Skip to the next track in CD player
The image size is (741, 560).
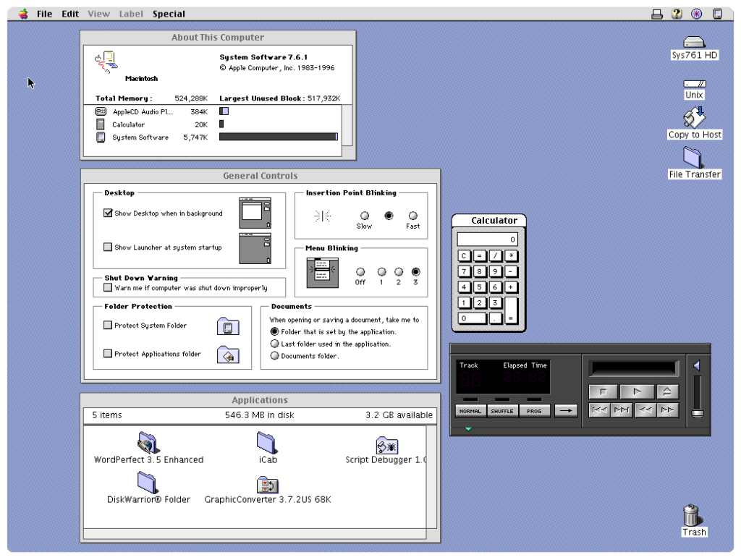620,411
